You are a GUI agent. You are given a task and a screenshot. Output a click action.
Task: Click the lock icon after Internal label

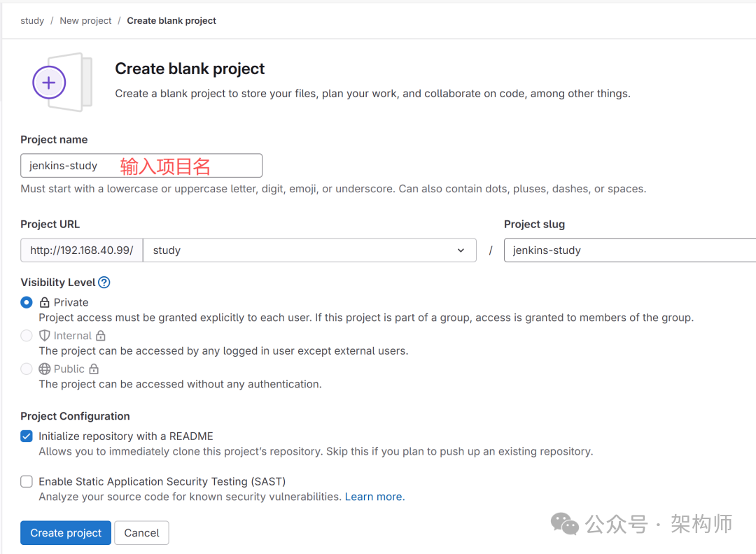coord(101,336)
